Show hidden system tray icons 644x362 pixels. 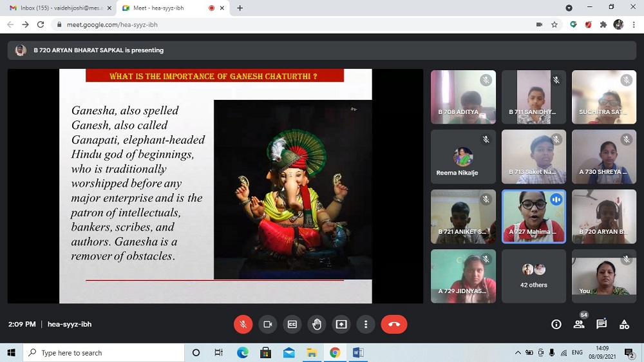(518, 353)
